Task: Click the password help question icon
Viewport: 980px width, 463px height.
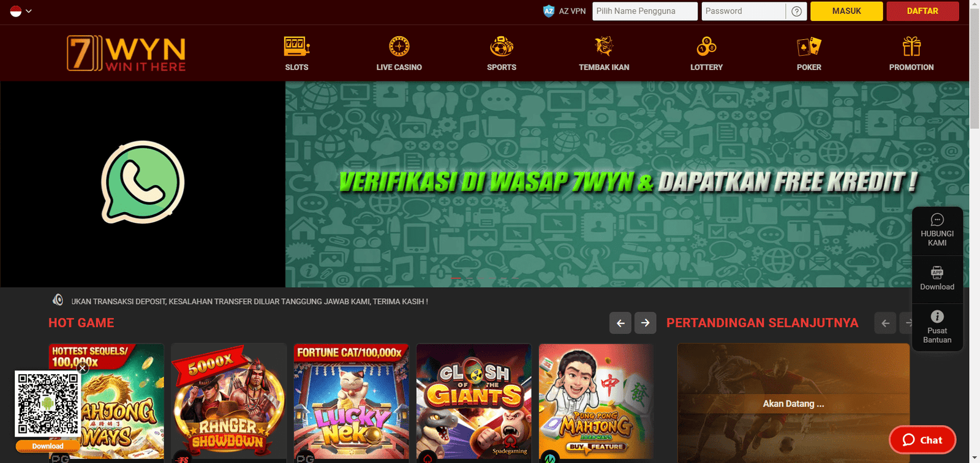Action: [796, 11]
